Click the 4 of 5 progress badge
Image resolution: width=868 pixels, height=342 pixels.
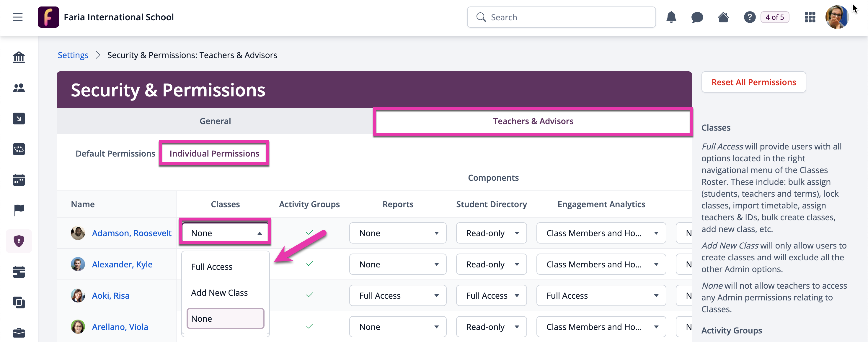point(775,17)
